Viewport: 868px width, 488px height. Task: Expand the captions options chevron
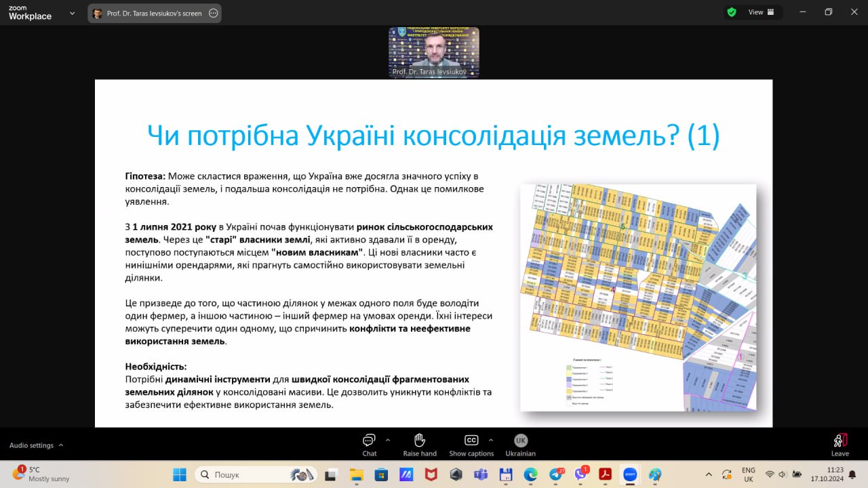click(x=491, y=439)
